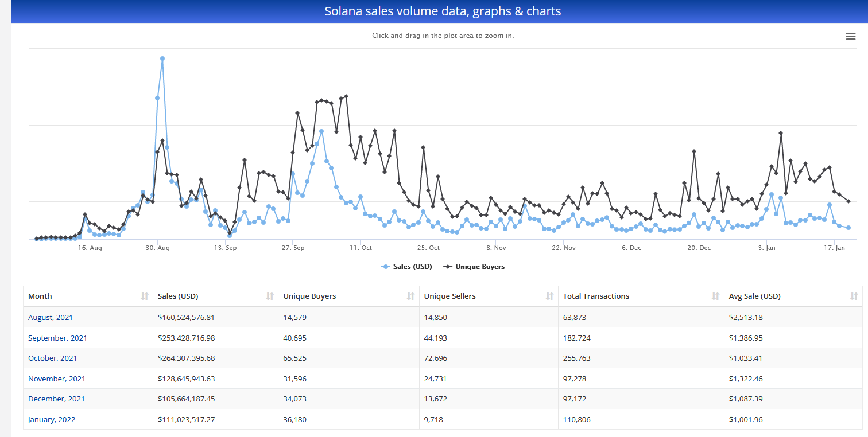
Task: Click the Solana sales volume title banner
Action: click(x=442, y=11)
